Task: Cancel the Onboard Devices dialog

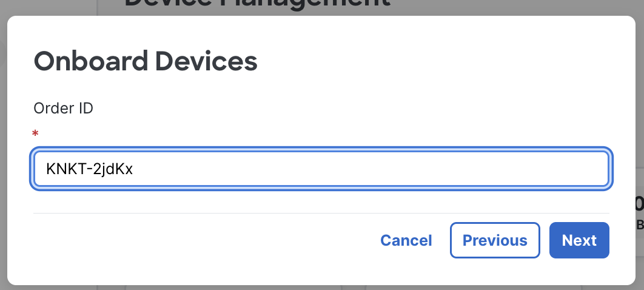Action: 406,240
